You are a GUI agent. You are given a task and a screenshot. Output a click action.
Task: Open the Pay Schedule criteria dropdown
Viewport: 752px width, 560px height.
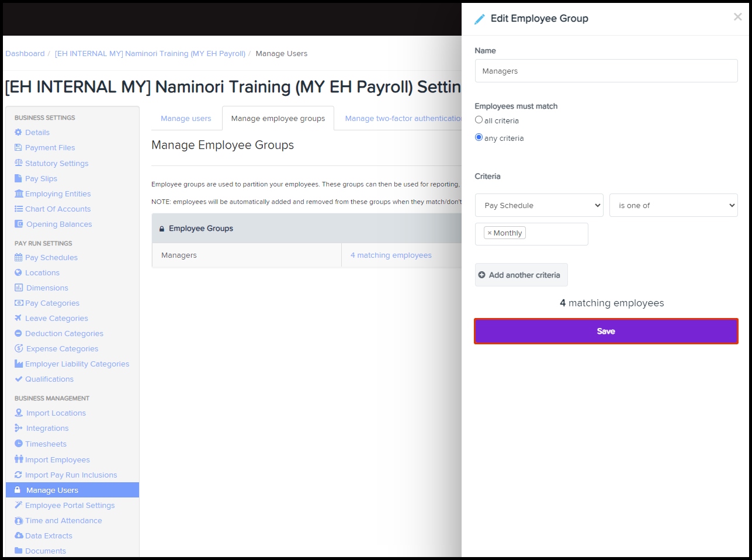(539, 205)
